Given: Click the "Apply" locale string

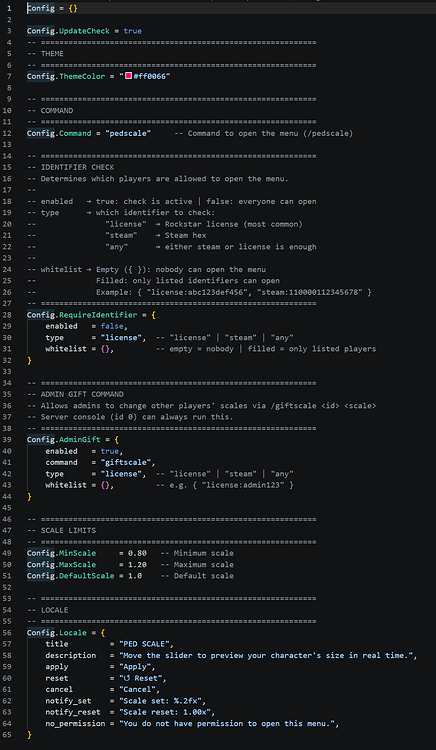Looking at the screenshot, I should [x=135, y=667].
